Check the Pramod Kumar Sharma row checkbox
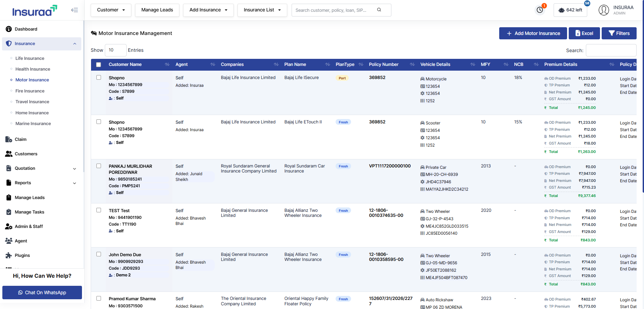The image size is (644, 309). (x=99, y=298)
